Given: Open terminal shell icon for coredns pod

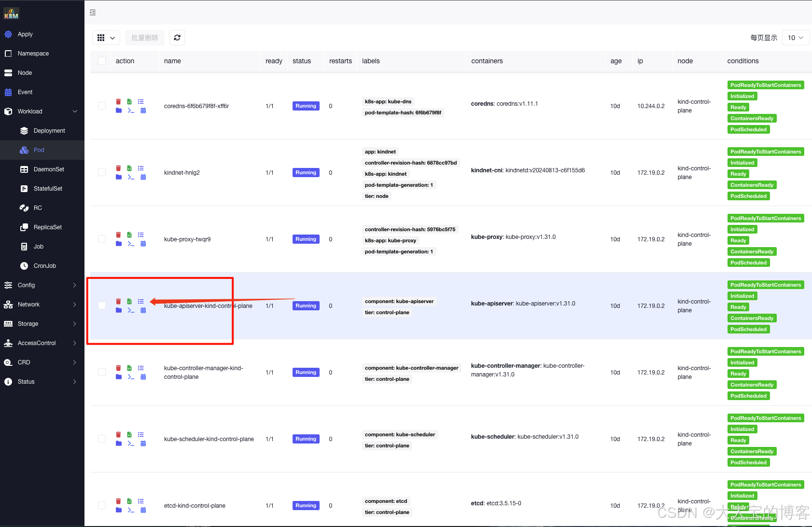Looking at the screenshot, I should tap(131, 111).
